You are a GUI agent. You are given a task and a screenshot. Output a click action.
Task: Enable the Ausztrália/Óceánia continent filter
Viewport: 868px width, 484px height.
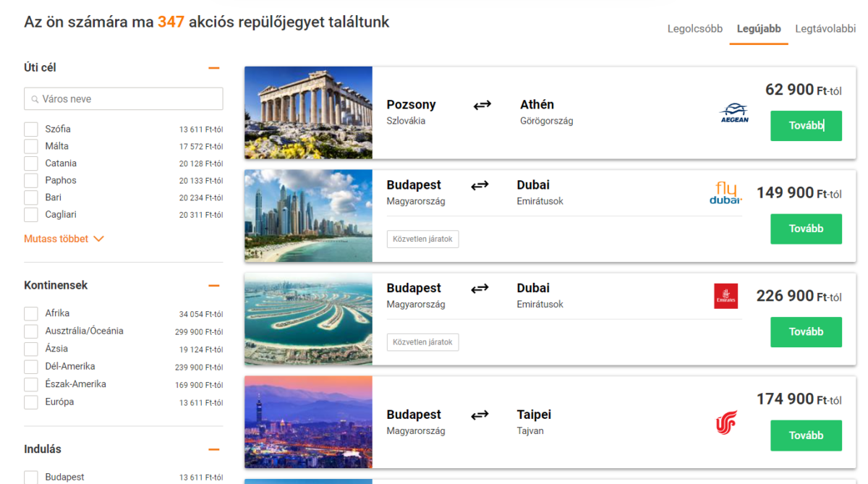[x=31, y=331]
